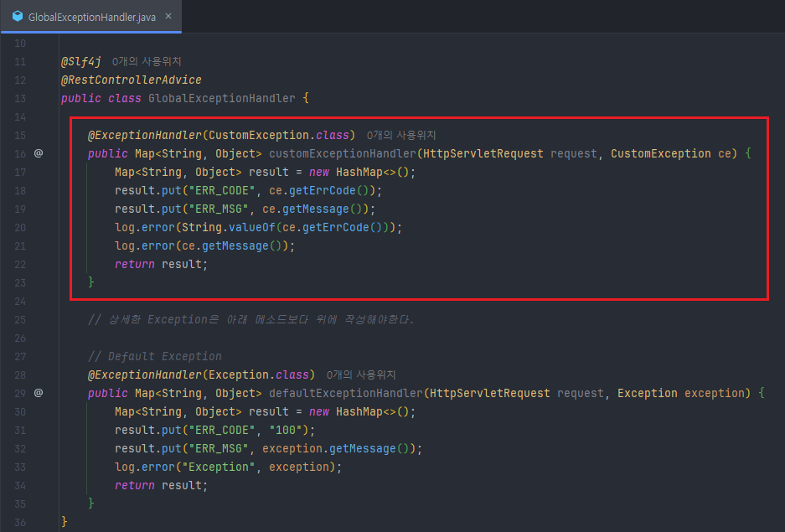785x532 pixels.
Task: Click line number 36 in the gutter
Action: tap(20, 523)
